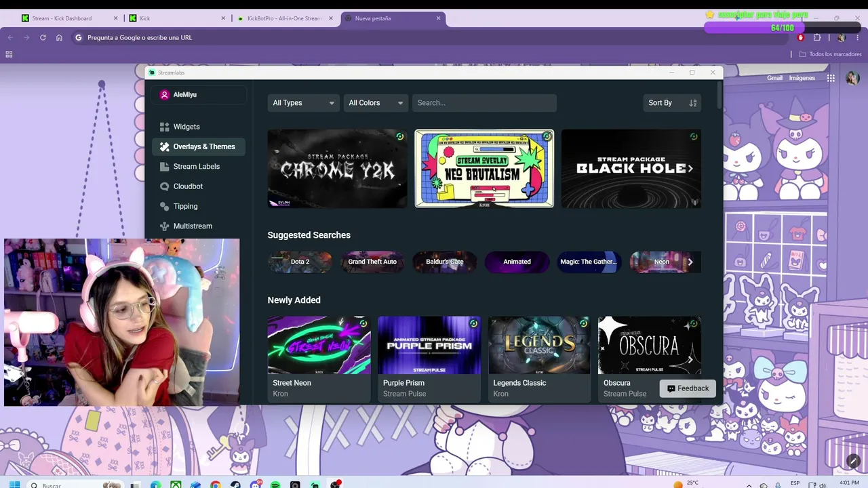
Task: Open the Legends Classic theme thumbnail
Action: pyautogui.click(x=539, y=345)
